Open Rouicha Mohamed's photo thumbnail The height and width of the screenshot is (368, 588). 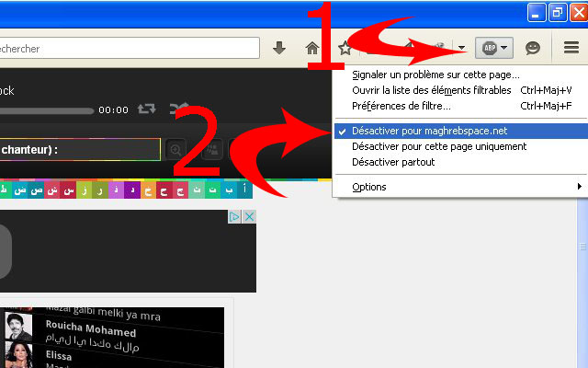pyautogui.click(x=18, y=327)
